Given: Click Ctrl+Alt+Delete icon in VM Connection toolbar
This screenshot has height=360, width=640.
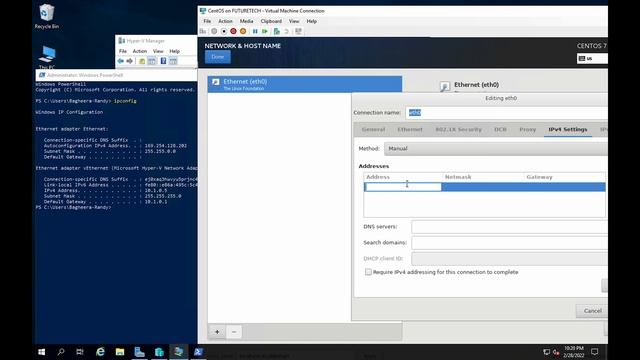Looking at the screenshot, I should pyautogui.click(x=203, y=31).
